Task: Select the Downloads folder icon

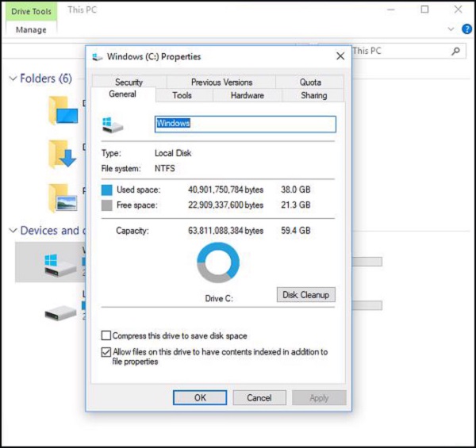Action: click(x=63, y=154)
